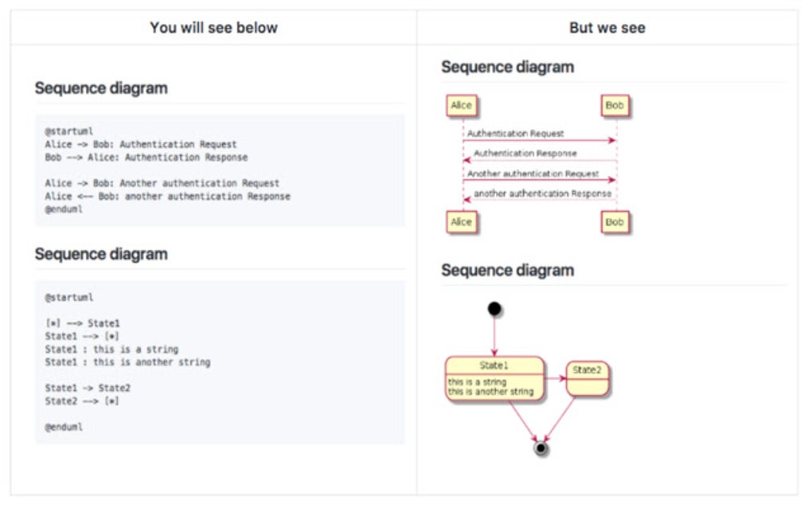Click the final state bullseye node
The image size is (812, 508).
click(x=541, y=449)
